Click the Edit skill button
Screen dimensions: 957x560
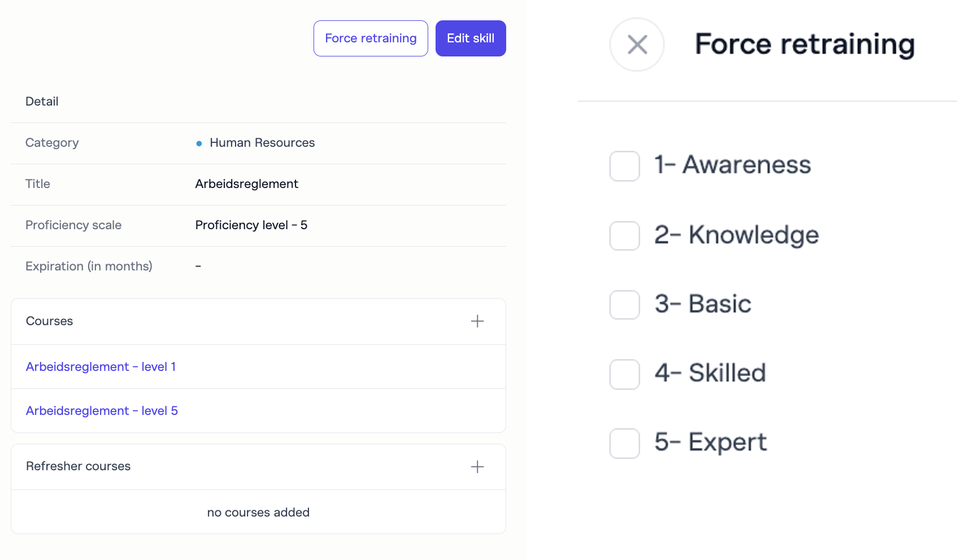471,38
